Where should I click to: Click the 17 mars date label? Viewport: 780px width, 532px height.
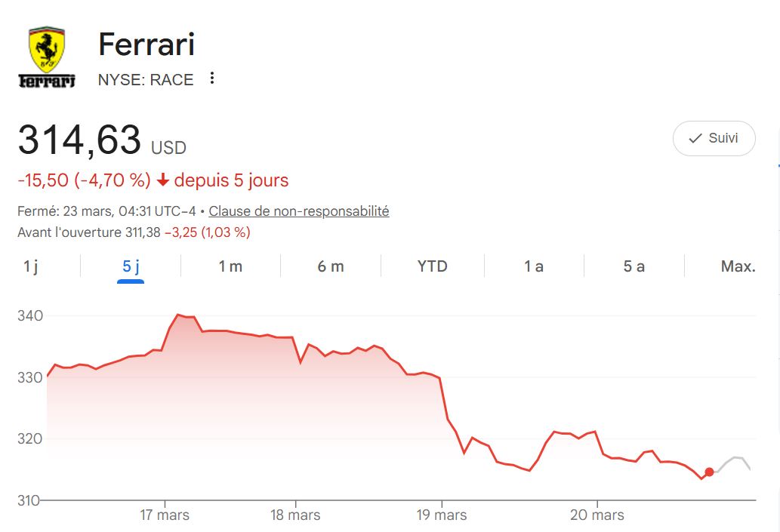[165, 515]
